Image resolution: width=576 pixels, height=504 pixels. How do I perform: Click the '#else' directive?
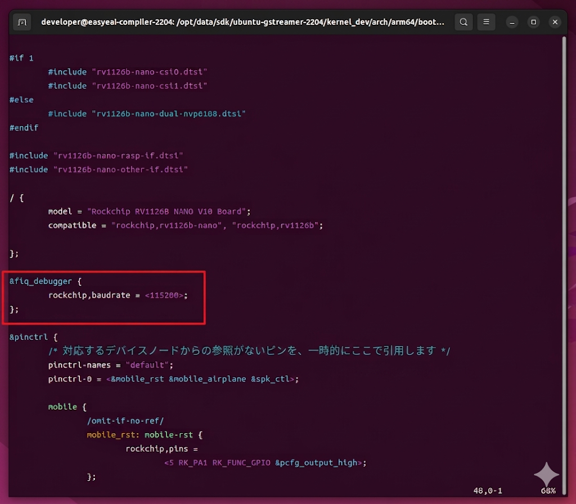pyautogui.click(x=21, y=100)
